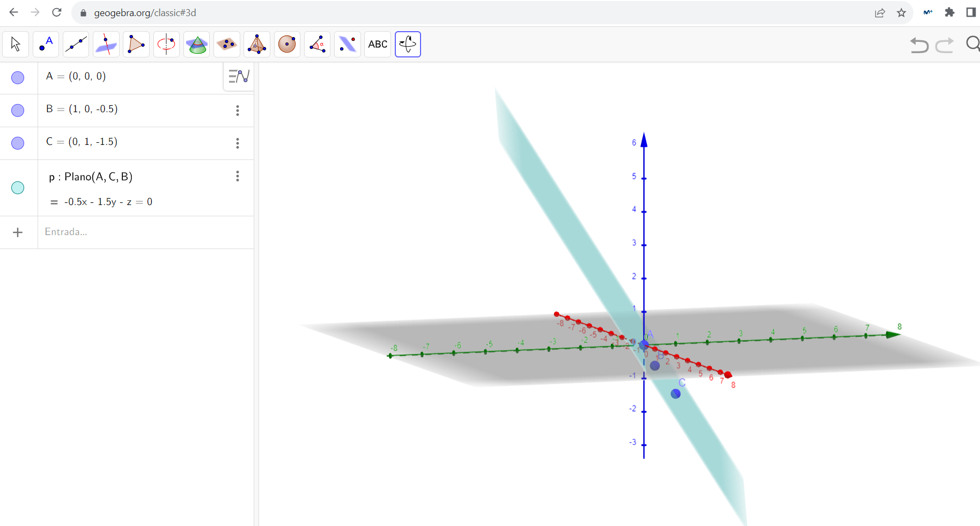Click the plus button to add input

pyautogui.click(x=18, y=232)
